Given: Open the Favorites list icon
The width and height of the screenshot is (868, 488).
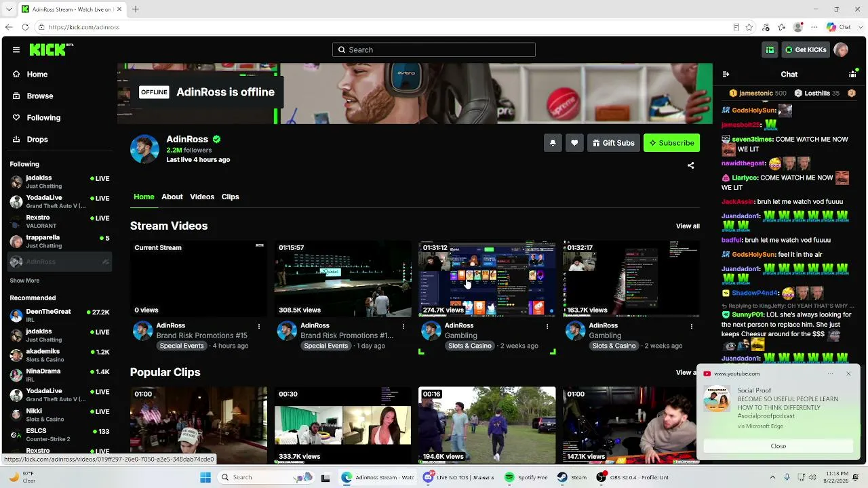Looking at the screenshot, I should click(x=783, y=27).
